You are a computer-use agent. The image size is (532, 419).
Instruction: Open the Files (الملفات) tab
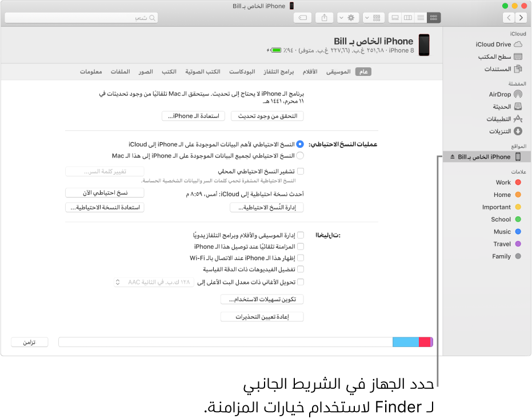point(120,71)
